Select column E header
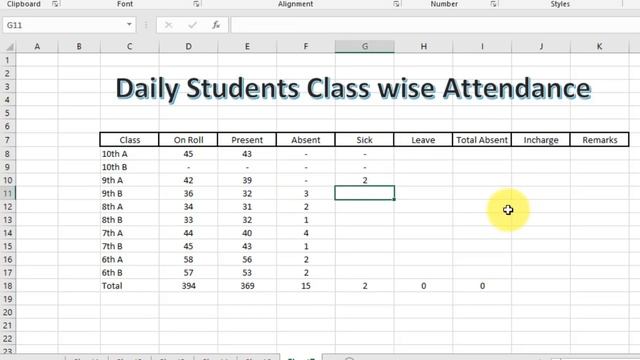640x360 pixels. (x=247, y=47)
